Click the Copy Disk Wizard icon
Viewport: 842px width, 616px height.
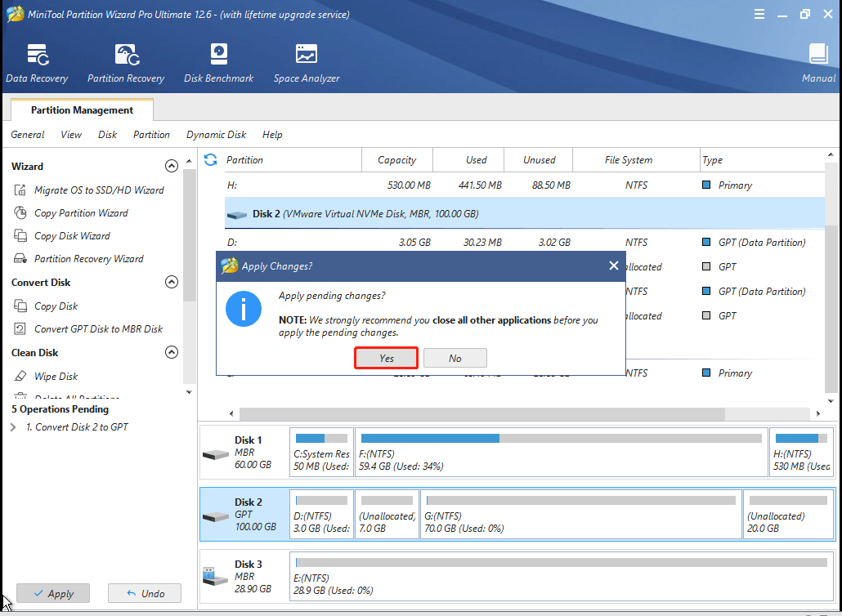tap(20, 235)
